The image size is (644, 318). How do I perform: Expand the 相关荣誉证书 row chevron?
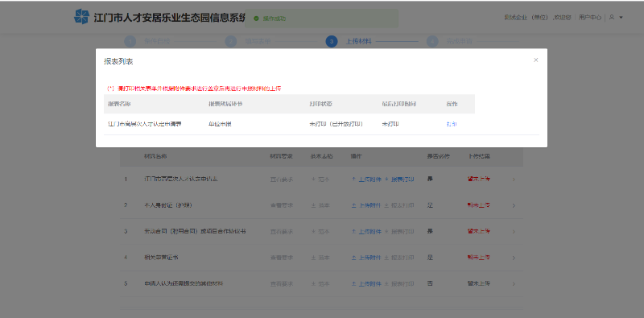coord(514,258)
